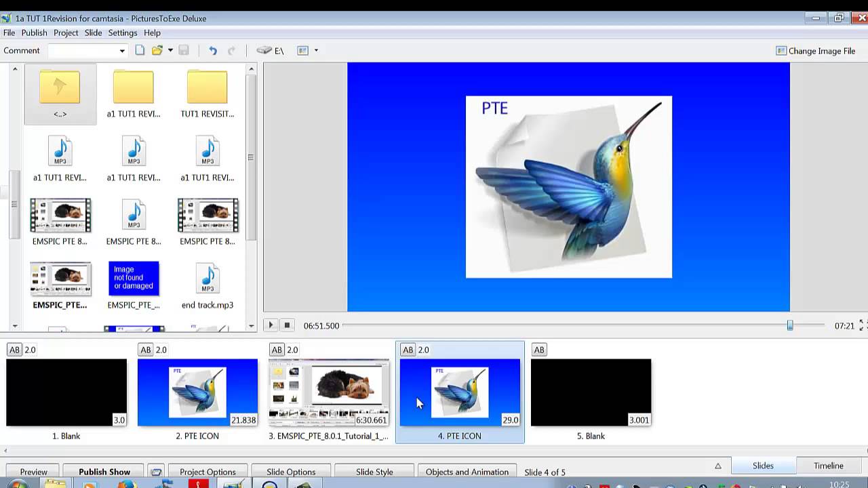Select slide 4 PTE ICON thumbnail
The width and height of the screenshot is (868, 488).
tap(460, 392)
